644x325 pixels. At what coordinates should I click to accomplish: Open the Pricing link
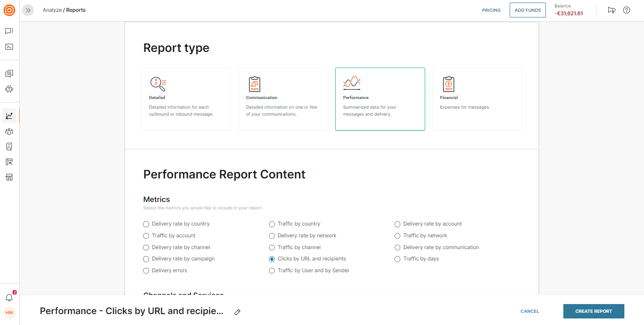(x=491, y=10)
